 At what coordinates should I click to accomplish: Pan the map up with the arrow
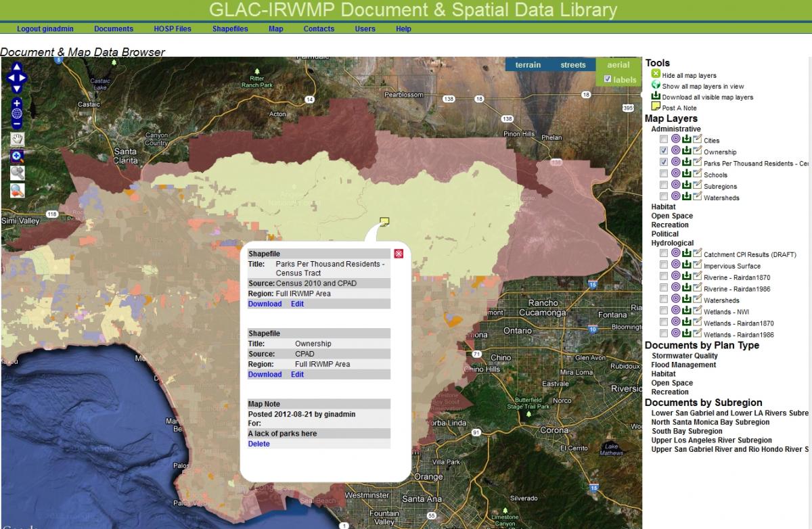pos(17,68)
